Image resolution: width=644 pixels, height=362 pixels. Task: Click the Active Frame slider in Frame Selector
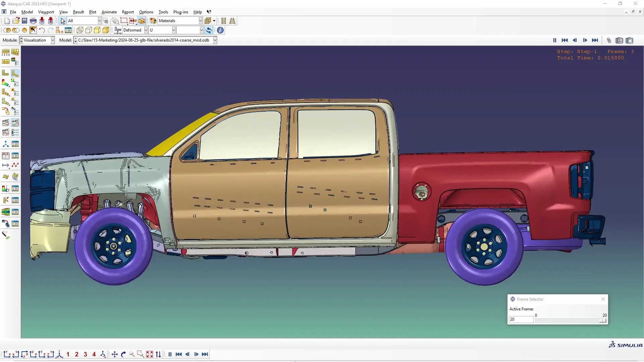[x=570, y=320]
